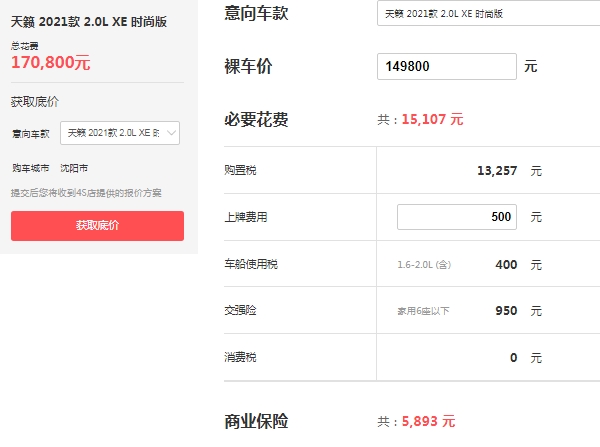Click the 交强险 row label
The height and width of the screenshot is (447, 600).
[241, 311]
